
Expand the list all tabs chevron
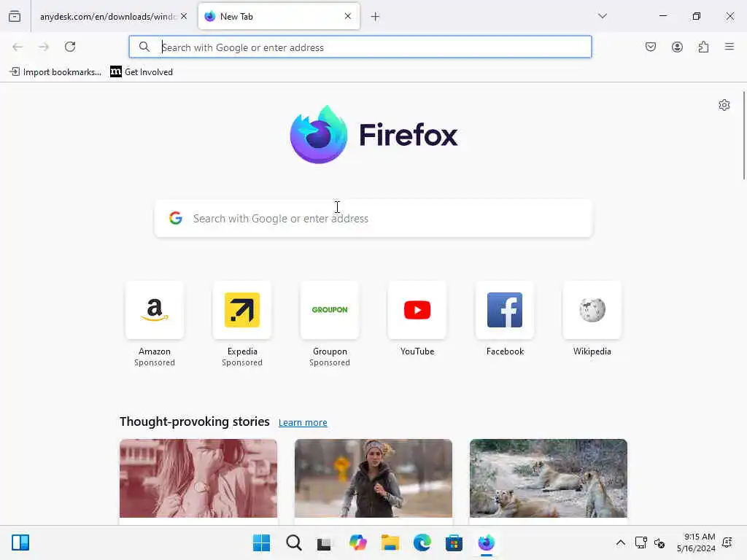(x=603, y=16)
